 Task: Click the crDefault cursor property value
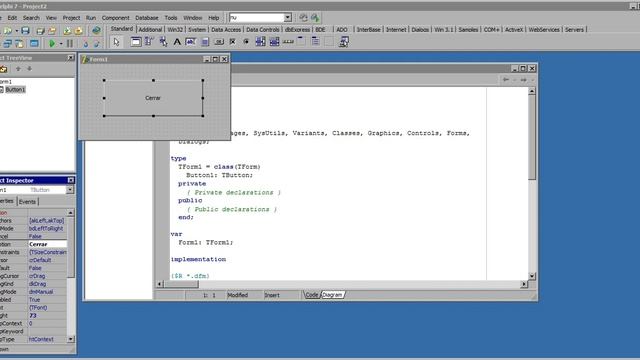(x=47, y=260)
